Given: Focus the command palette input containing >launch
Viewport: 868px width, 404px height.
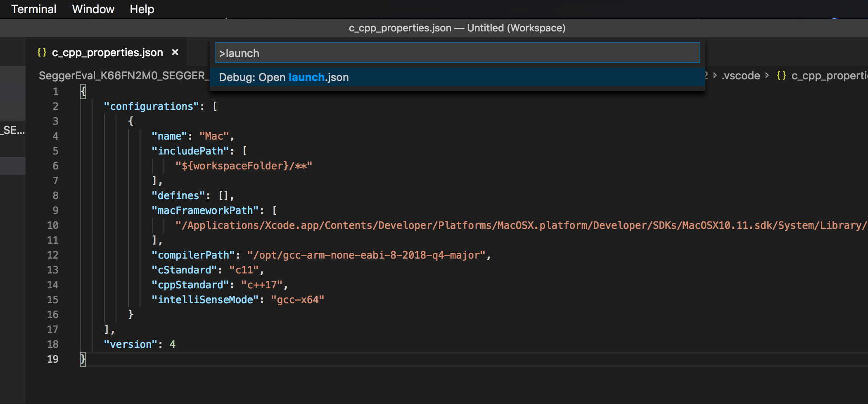Looking at the screenshot, I should click(457, 53).
